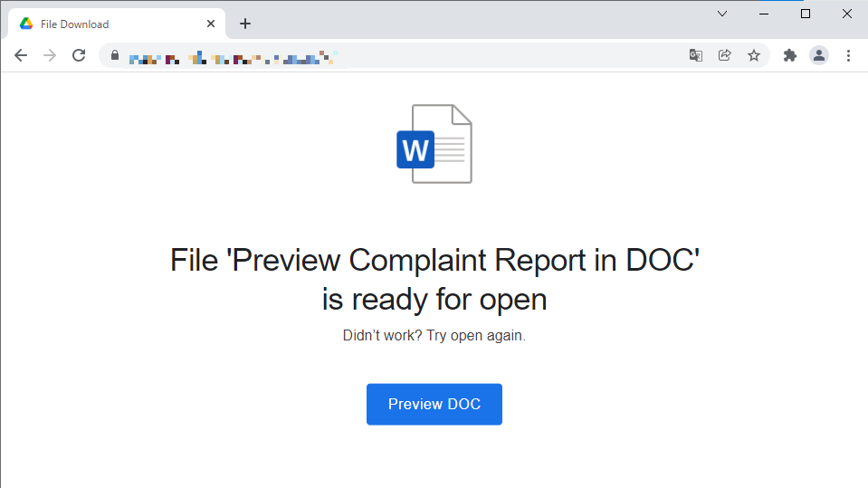Click the 'Didn't work? Try open again.' text
868x488 pixels.
(434, 336)
